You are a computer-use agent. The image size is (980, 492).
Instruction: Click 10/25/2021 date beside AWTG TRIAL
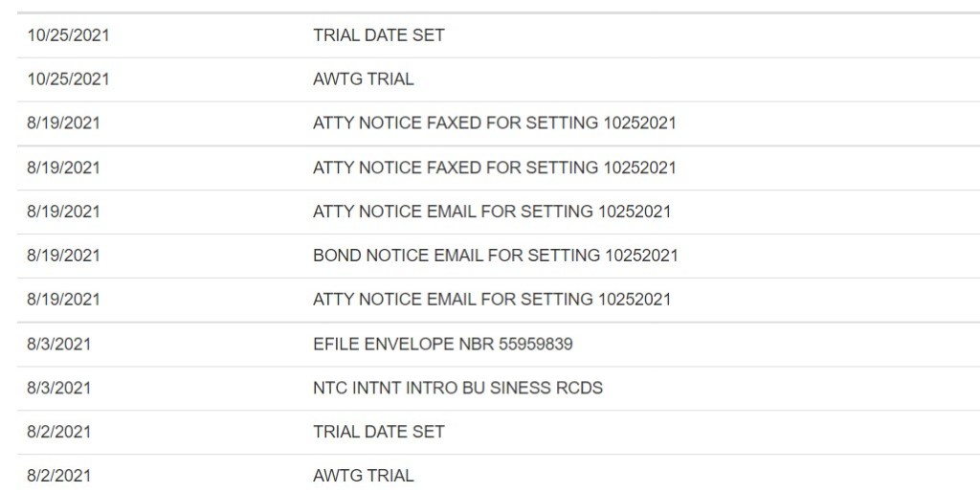(68, 79)
